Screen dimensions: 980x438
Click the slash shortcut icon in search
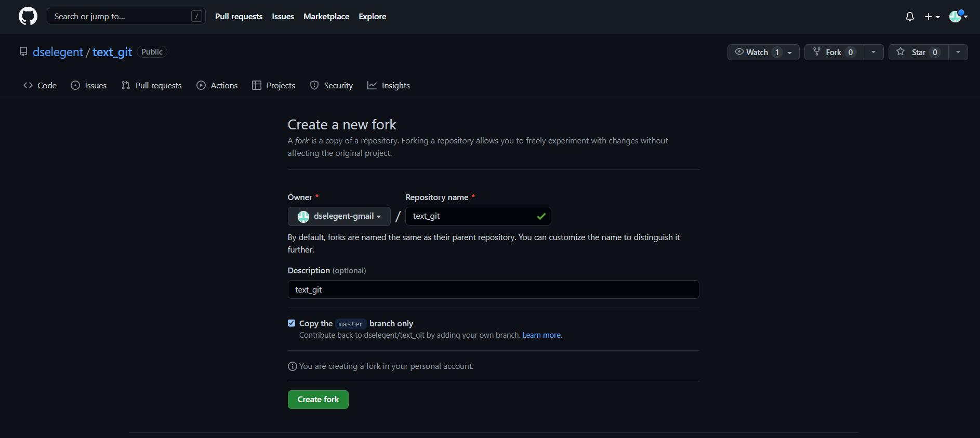[196, 16]
